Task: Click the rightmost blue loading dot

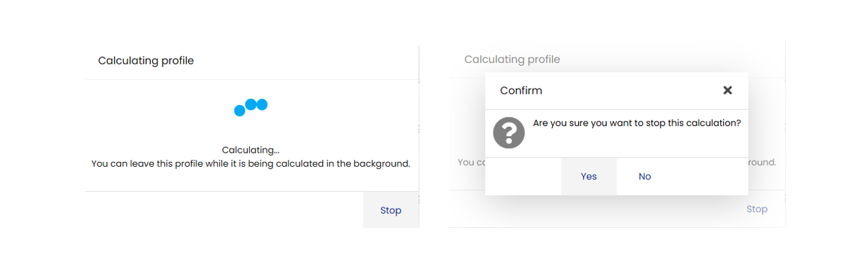Action: tap(262, 104)
